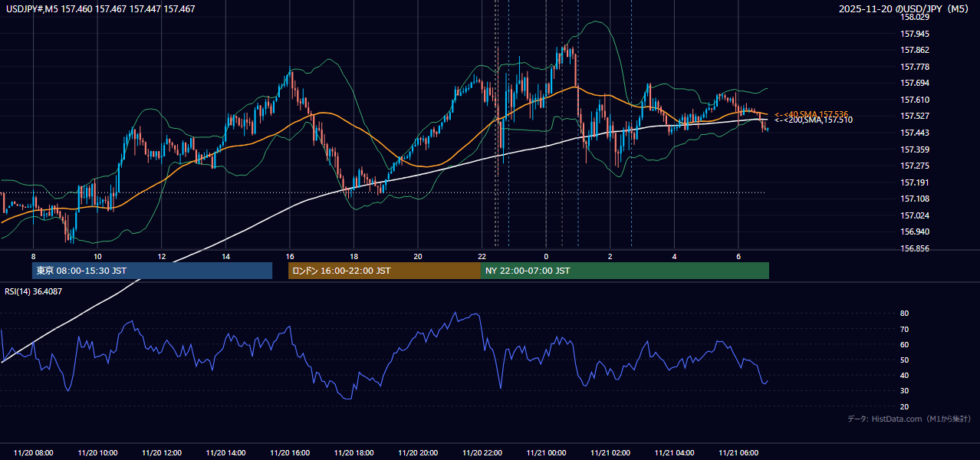This screenshot has height=460, width=980.
Task: Click price axis value 158.029
Action: click(x=916, y=17)
